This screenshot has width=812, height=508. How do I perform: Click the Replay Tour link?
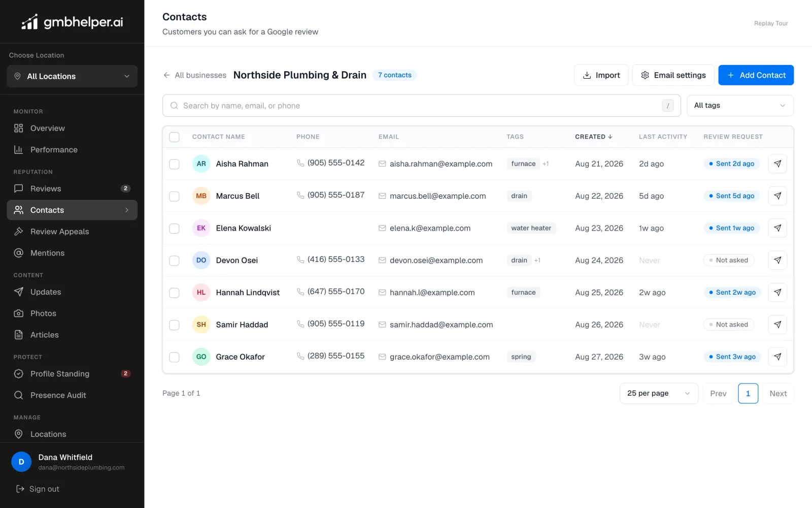(771, 23)
